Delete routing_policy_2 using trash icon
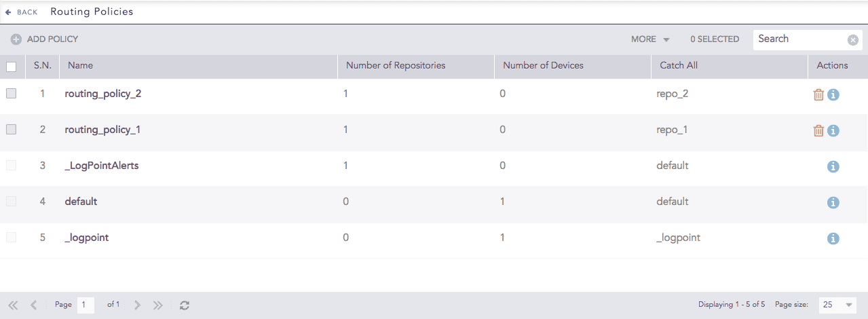The image size is (868, 319). [x=818, y=94]
